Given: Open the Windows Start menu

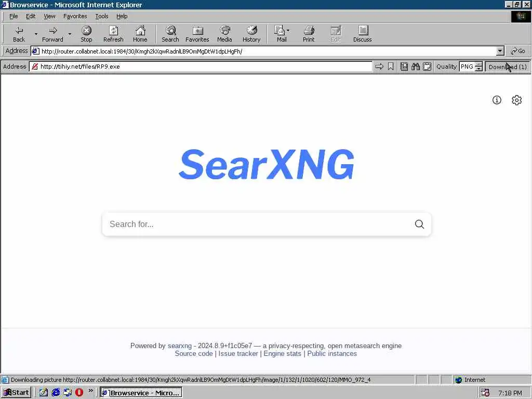Looking at the screenshot, I should [x=16, y=393].
